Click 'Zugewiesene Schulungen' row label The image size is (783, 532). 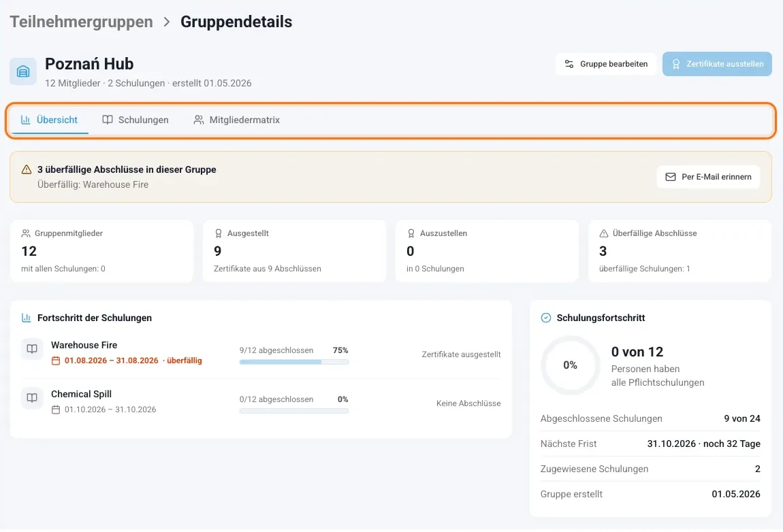(594, 469)
